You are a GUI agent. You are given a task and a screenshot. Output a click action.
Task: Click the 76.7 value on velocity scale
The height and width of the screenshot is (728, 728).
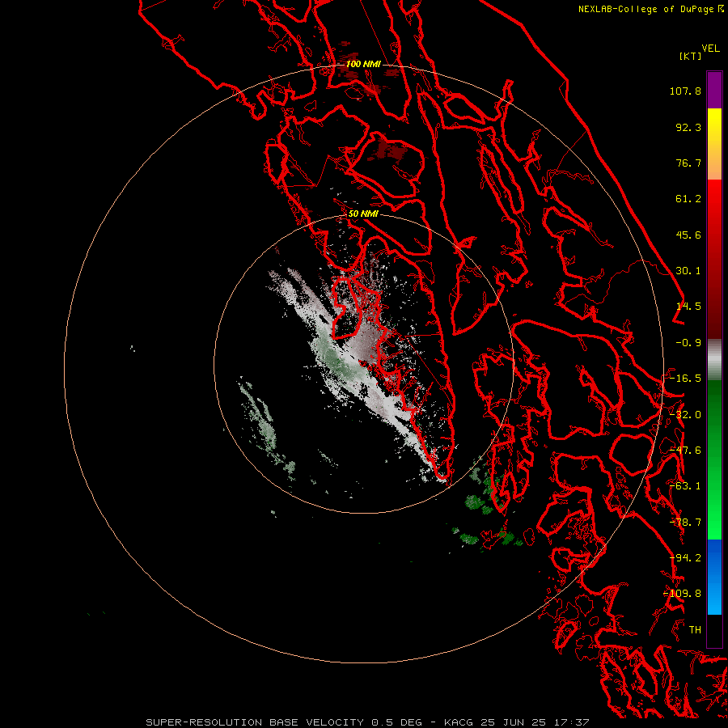pos(688,163)
